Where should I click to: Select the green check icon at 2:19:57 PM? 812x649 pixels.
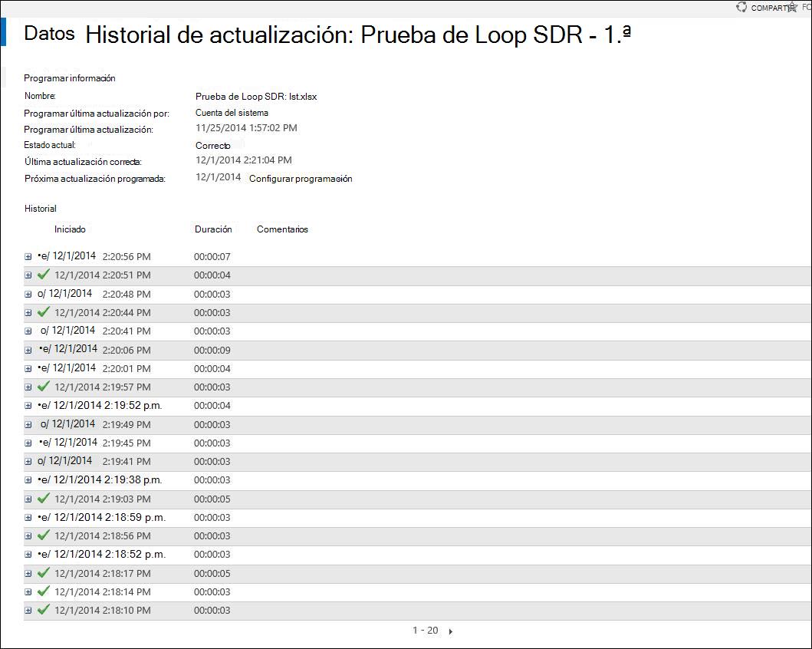tap(44, 387)
